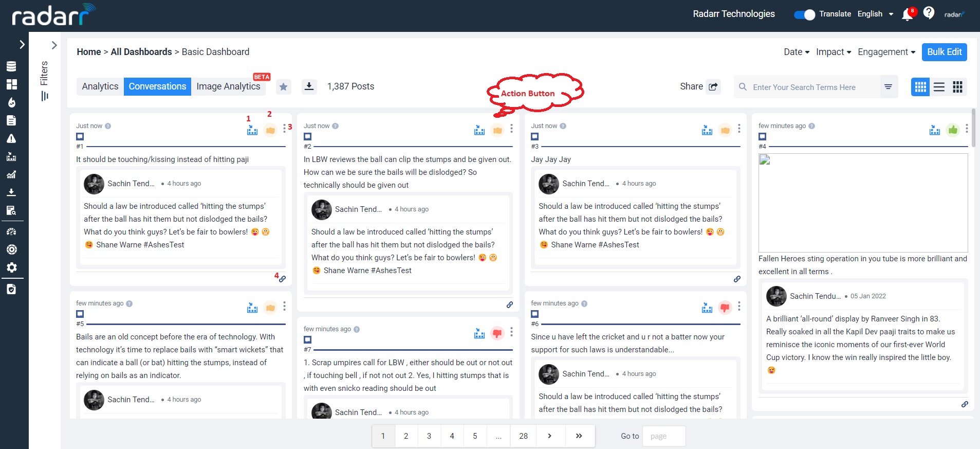This screenshot has width=980, height=449.
Task: Open the Date sort dropdown
Action: (x=797, y=52)
